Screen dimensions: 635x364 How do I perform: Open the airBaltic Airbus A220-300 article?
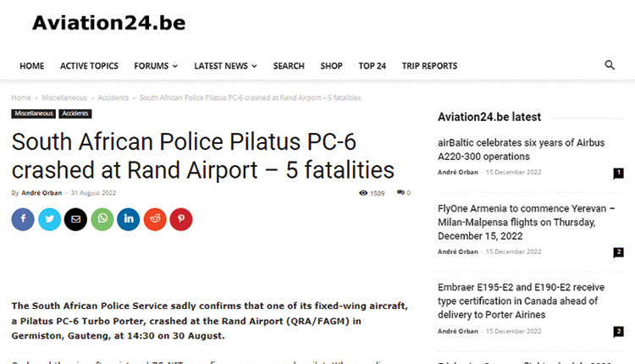tap(521, 150)
